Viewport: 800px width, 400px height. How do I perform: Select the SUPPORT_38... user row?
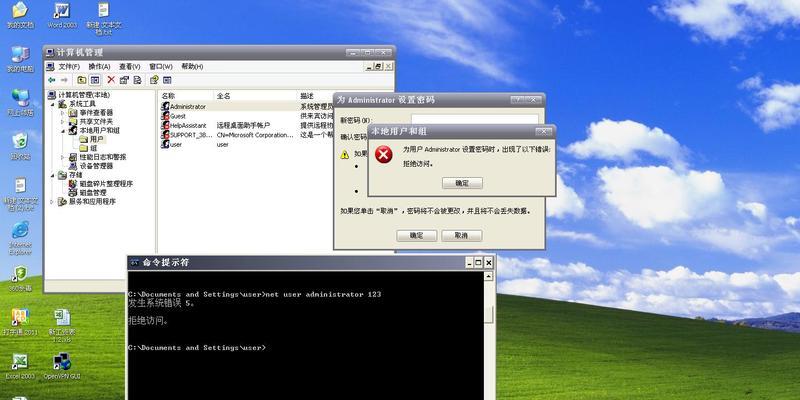point(246,135)
